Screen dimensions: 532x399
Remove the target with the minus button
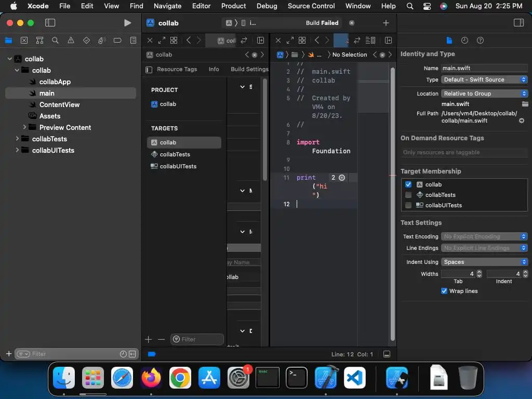(161, 339)
